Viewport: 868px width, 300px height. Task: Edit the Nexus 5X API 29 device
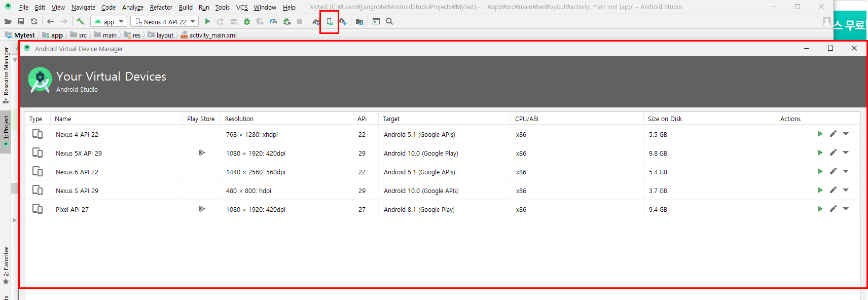pos(833,153)
